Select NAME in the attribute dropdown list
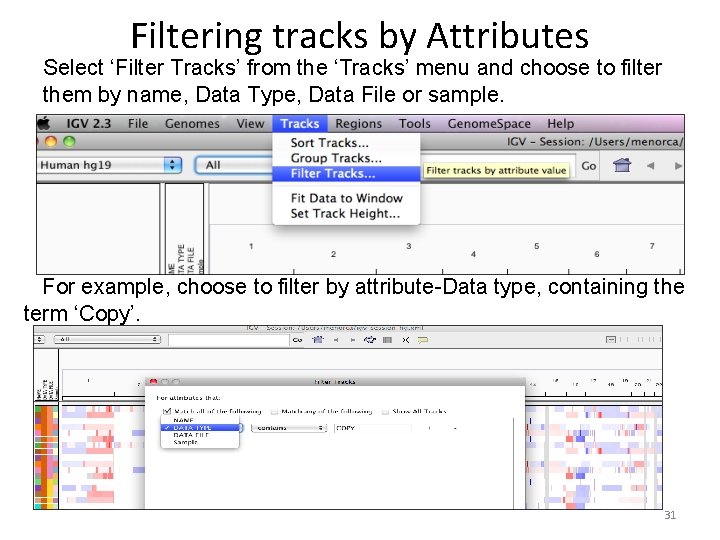720x540 pixels. (x=200, y=420)
